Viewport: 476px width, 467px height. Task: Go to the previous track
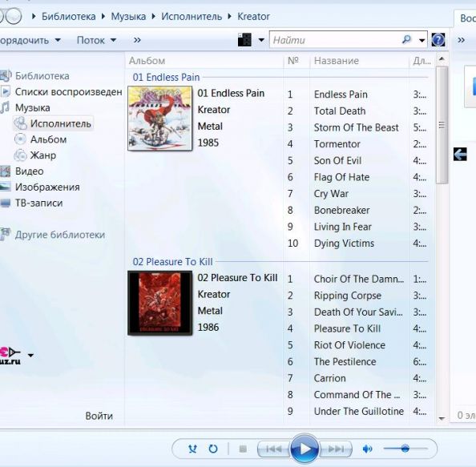(273, 449)
